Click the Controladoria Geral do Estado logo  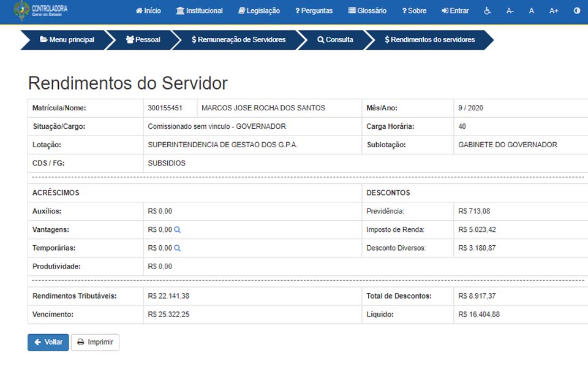point(41,10)
